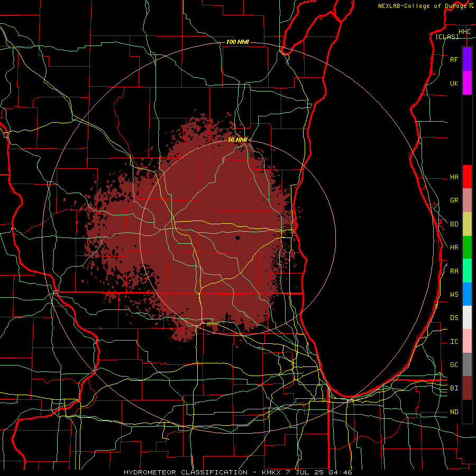Click the "HR" legend label

[x=454, y=248]
